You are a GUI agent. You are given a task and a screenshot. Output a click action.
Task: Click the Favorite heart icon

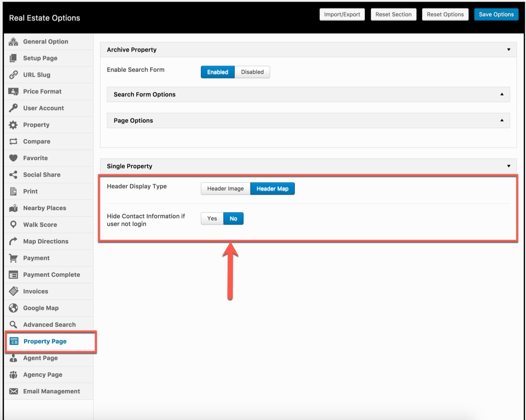13,158
